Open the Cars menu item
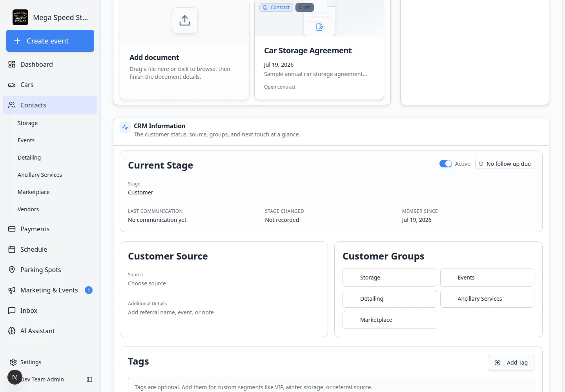The width and height of the screenshot is (565, 392). click(50, 85)
